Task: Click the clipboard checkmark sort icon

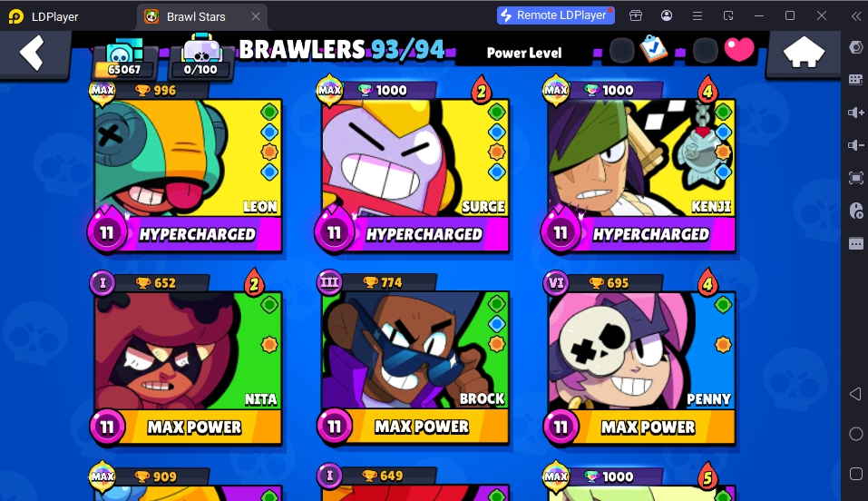Action: coord(653,50)
